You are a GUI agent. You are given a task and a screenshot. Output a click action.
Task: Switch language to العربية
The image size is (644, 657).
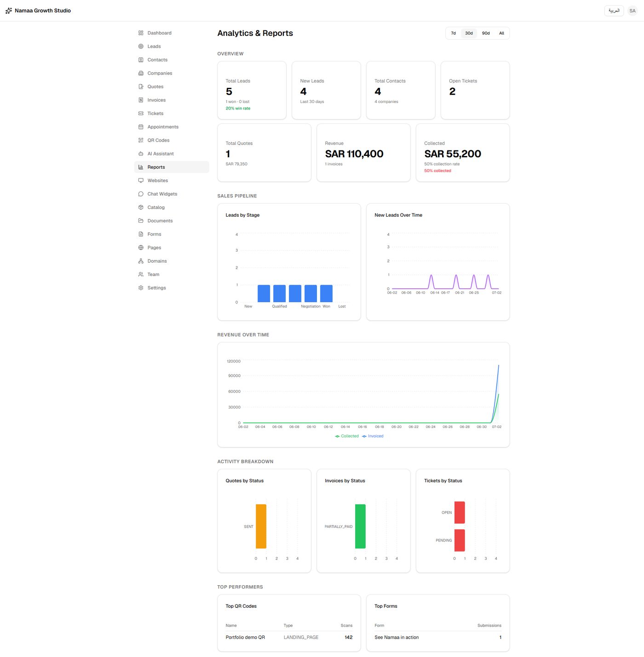coord(614,11)
